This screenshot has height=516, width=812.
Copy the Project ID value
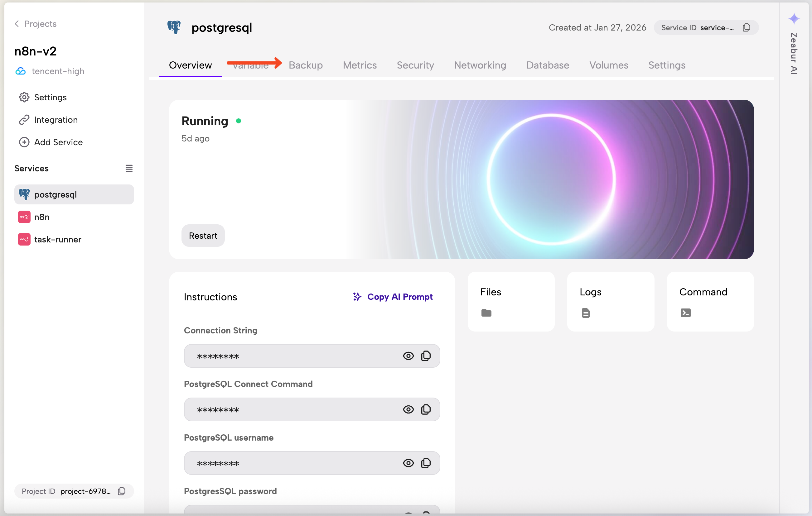[x=122, y=491]
